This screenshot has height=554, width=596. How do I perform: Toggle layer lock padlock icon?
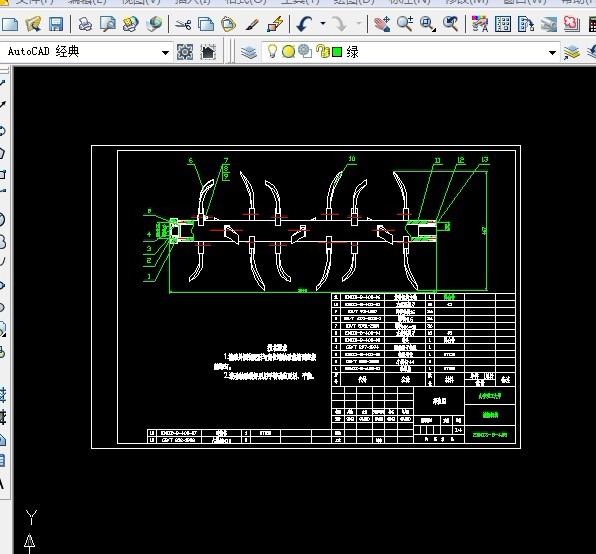click(323, 51)
